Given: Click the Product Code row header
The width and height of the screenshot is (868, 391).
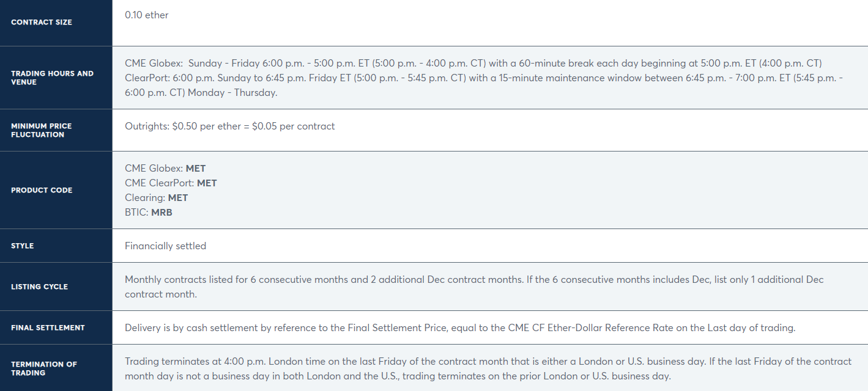Looking at the screenshot, I should (42, 191).
